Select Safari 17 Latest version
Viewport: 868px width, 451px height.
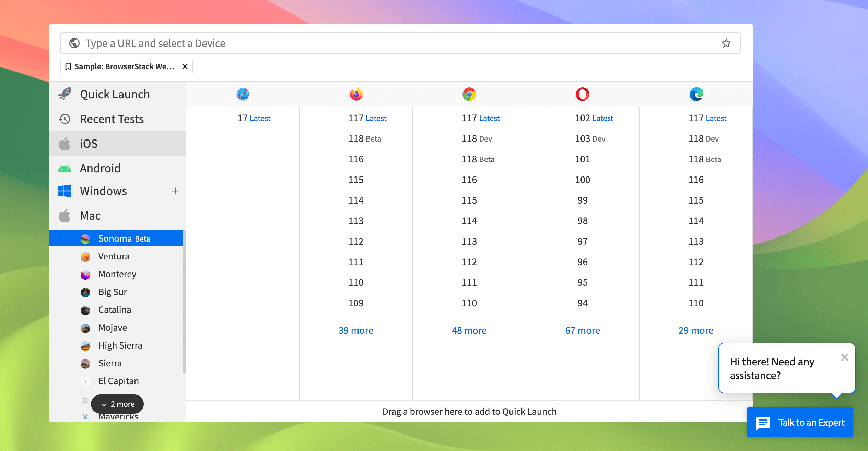(x=254, y=118)
